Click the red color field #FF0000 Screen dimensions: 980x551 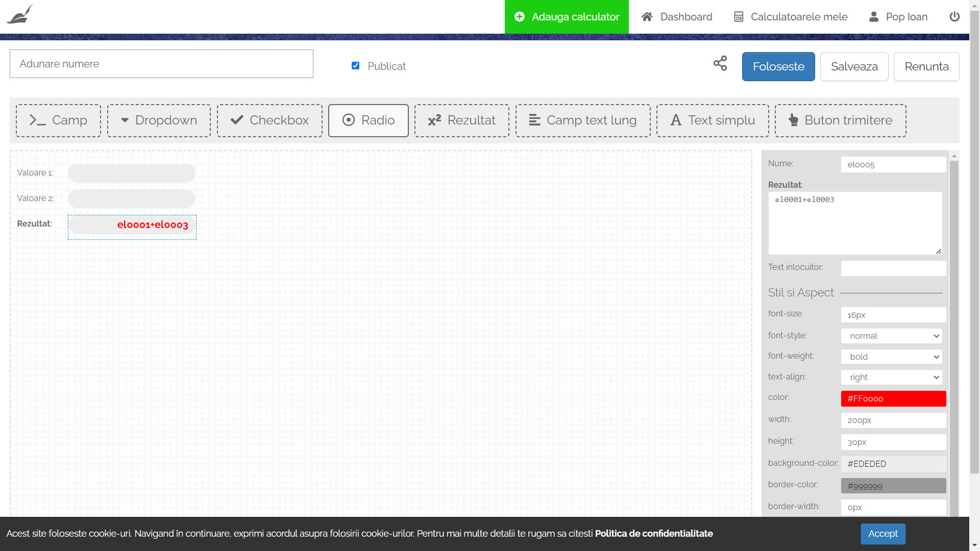point(893,398)
